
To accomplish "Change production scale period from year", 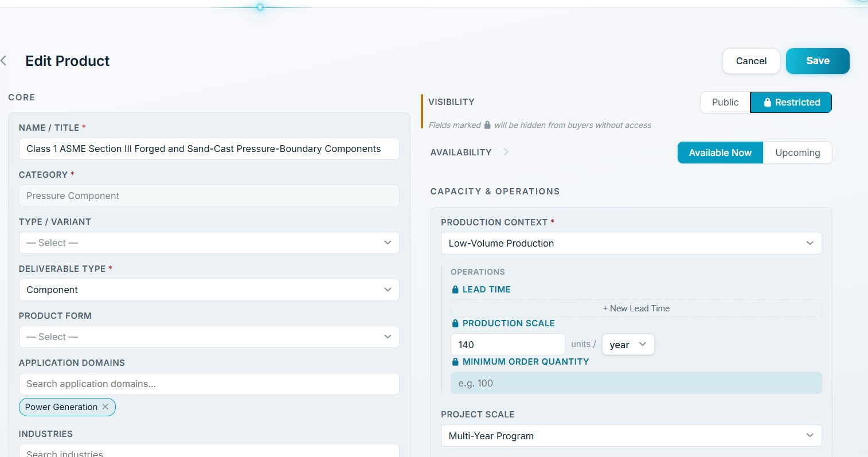I will point(628,345).
